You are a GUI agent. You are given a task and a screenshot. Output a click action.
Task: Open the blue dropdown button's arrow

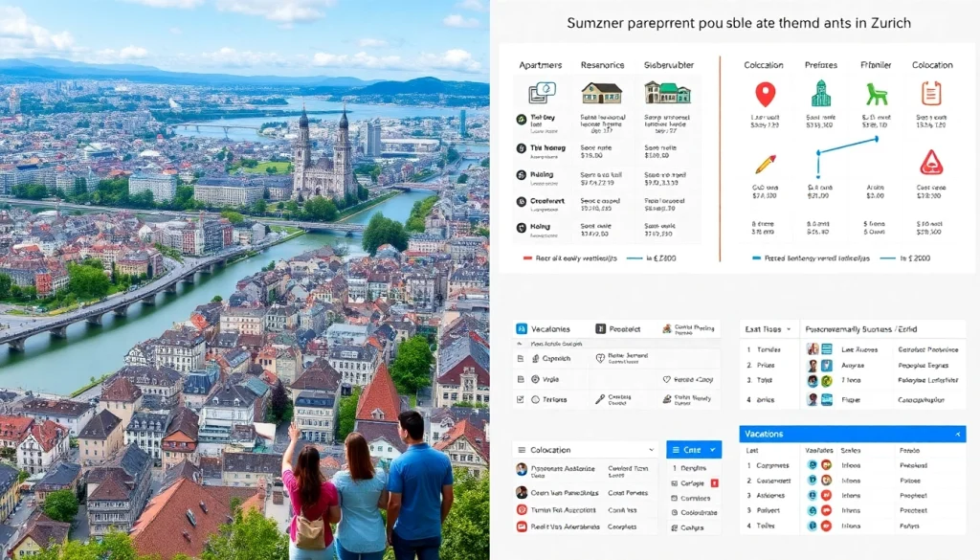(712, 450)
